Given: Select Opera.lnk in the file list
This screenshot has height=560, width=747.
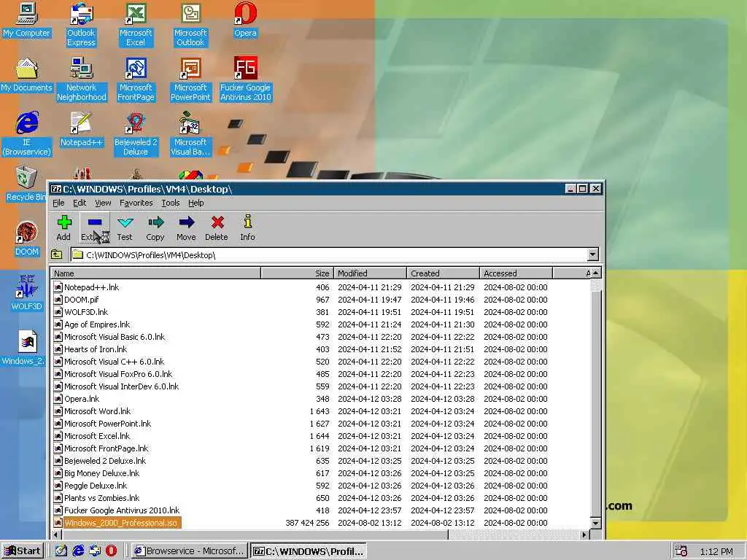Looking at the screenshot, I should pyautogui.click(x=321, y=399).
